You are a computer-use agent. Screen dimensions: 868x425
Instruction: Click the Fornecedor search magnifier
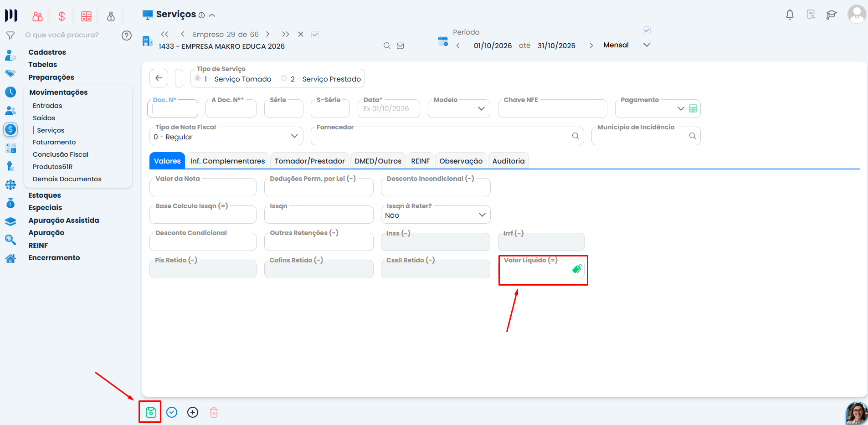(575, 136)
